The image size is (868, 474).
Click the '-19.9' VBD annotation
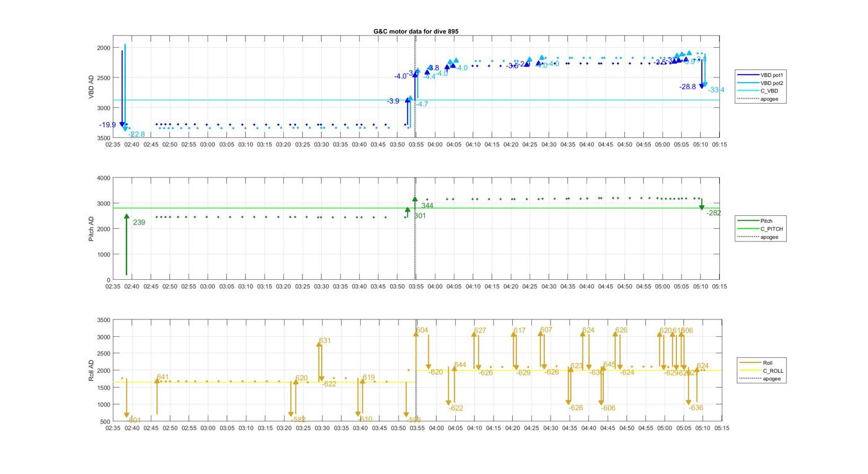(107, 125)
